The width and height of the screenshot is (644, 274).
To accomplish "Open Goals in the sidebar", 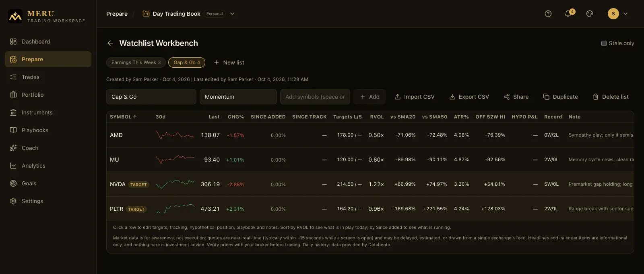I will [x=48, y=183].
